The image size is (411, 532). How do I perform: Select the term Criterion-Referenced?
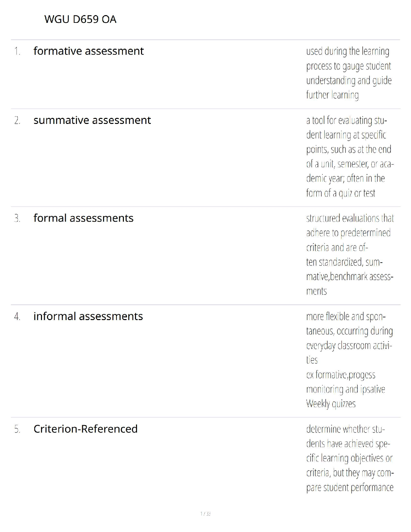coord(86,429)
